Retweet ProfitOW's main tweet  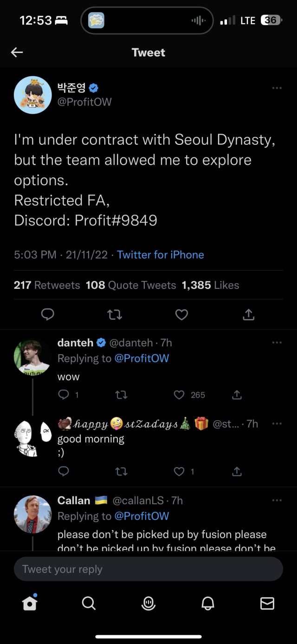tap(115, 315)
